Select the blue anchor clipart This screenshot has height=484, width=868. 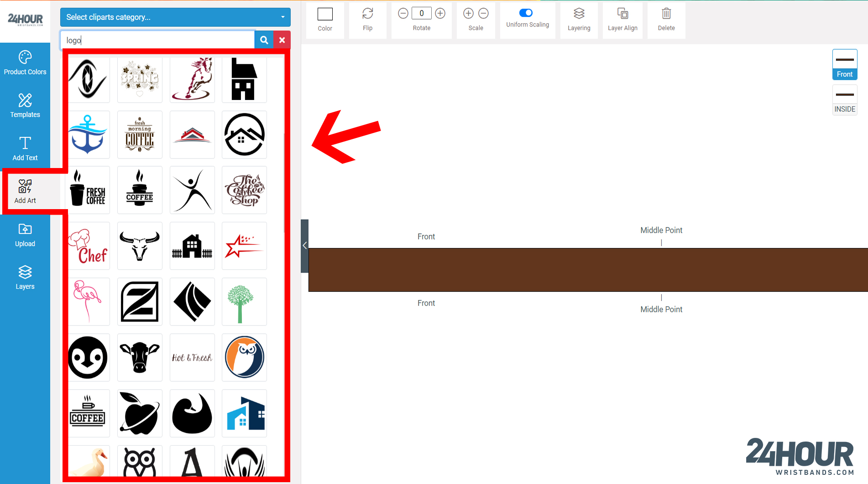pos(88,135)
